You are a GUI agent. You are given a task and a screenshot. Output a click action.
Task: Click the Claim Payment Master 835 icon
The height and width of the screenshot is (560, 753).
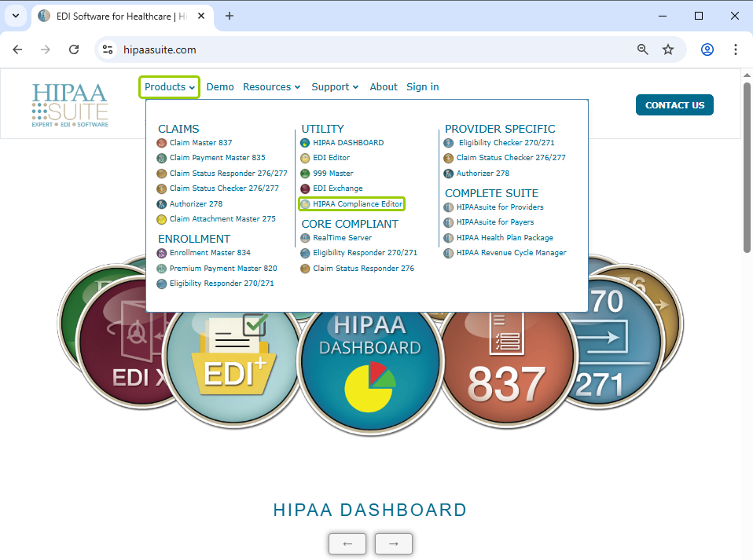click(x=162, y=158)
